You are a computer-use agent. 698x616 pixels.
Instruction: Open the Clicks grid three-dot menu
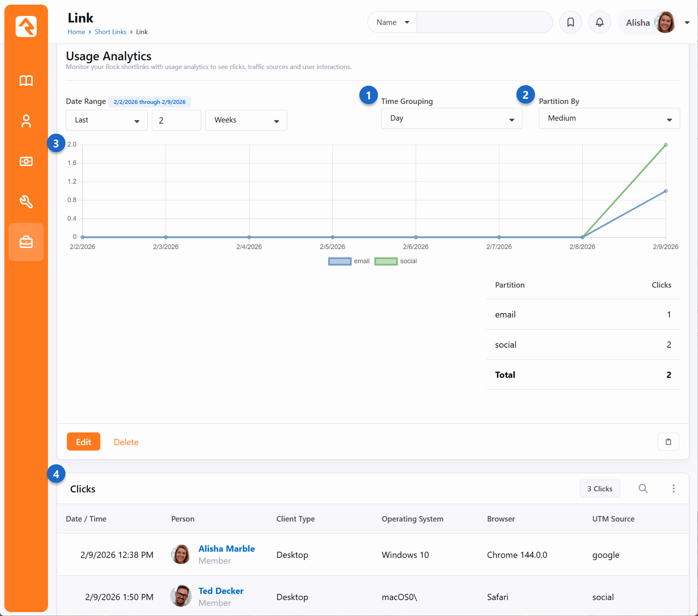(x=673, y=489)
